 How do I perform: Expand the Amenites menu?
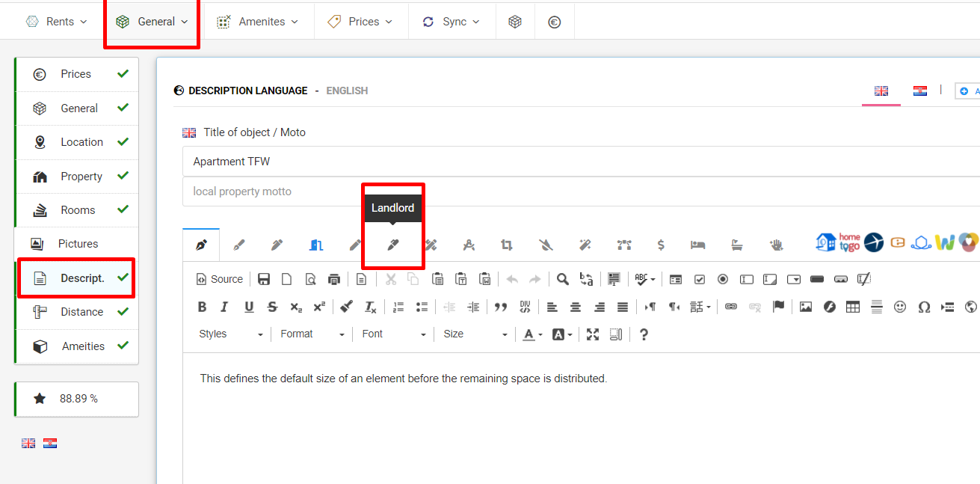[257, 22]
